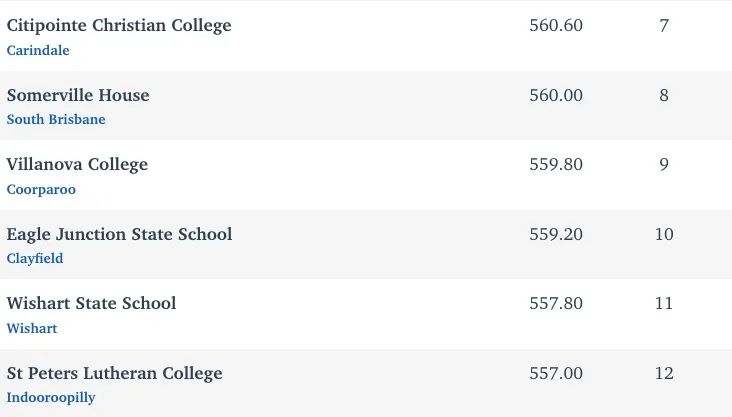Select Somerville House school name
732x417 pixels.
click(78, 95)
